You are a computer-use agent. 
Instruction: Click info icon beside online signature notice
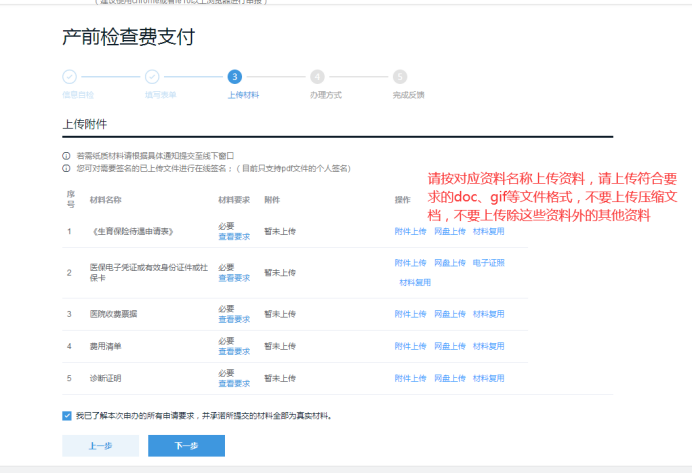coord(66,168)
